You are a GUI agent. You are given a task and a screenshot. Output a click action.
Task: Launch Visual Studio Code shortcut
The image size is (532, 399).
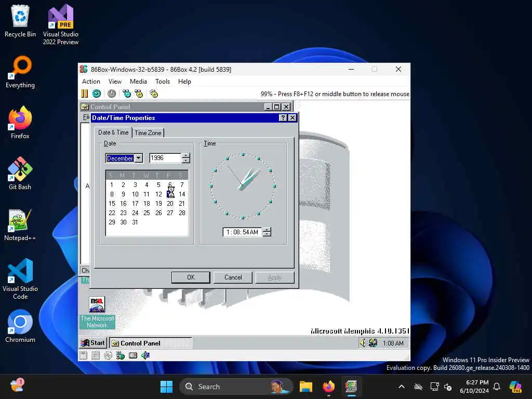pyautogui.click(x=20, y=279)
